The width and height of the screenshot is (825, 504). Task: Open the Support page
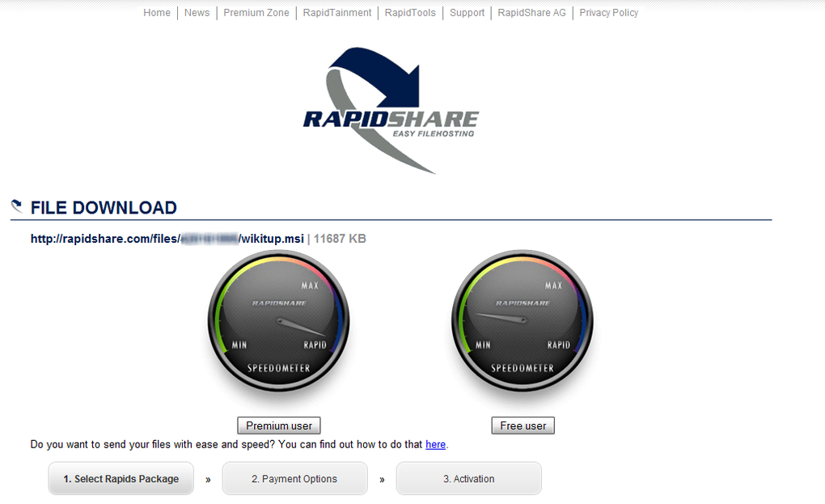pyautogui.click(x=467, y=13)
